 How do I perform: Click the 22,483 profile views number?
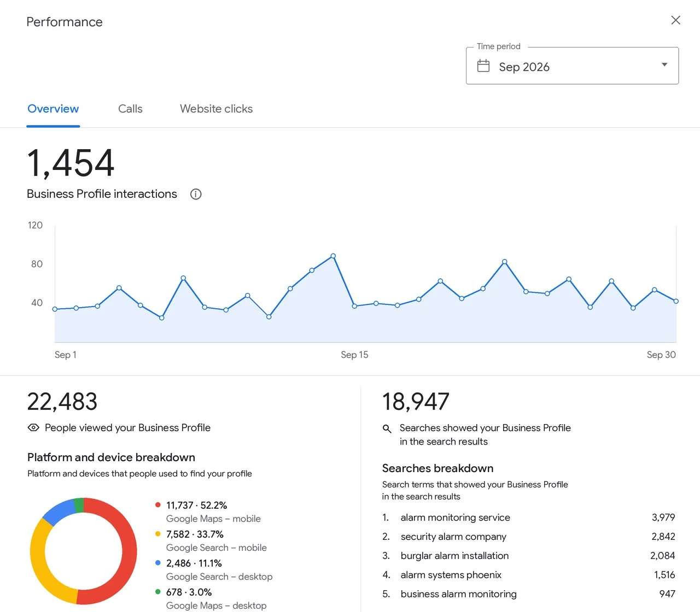point(62,402)
